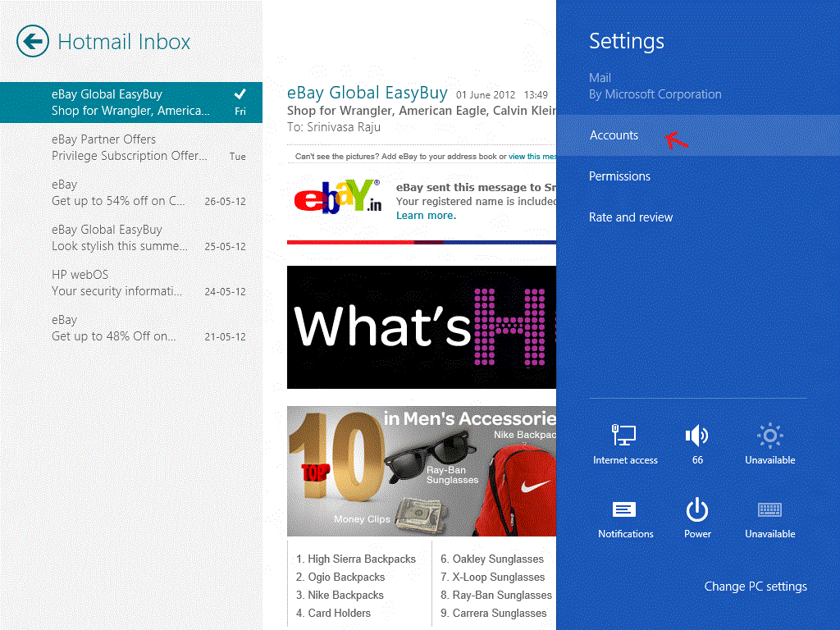Screen dimensions: 840x630
Task: Open the eBay email about 48% Off
Action: (131, 328)
